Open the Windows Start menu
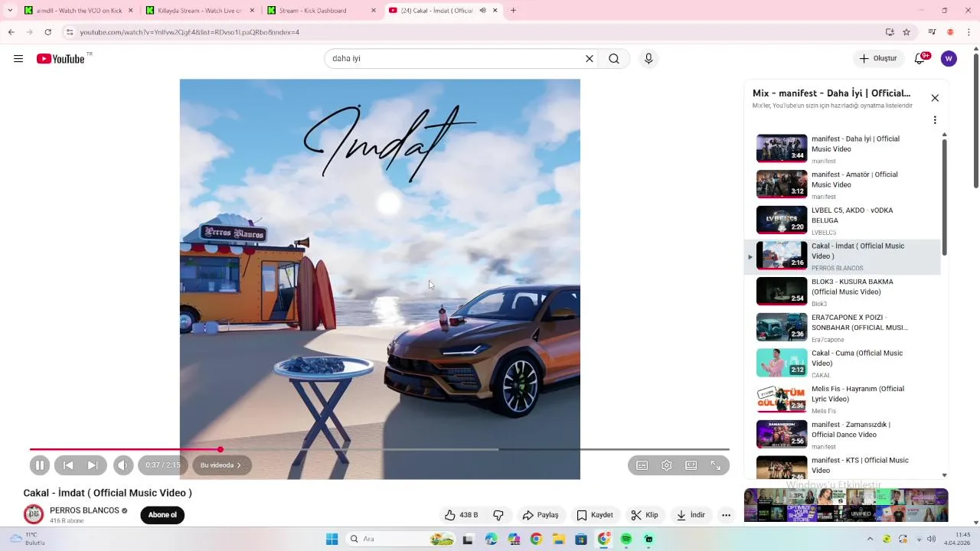The image size is (980, 551). (x=332, y=540)
